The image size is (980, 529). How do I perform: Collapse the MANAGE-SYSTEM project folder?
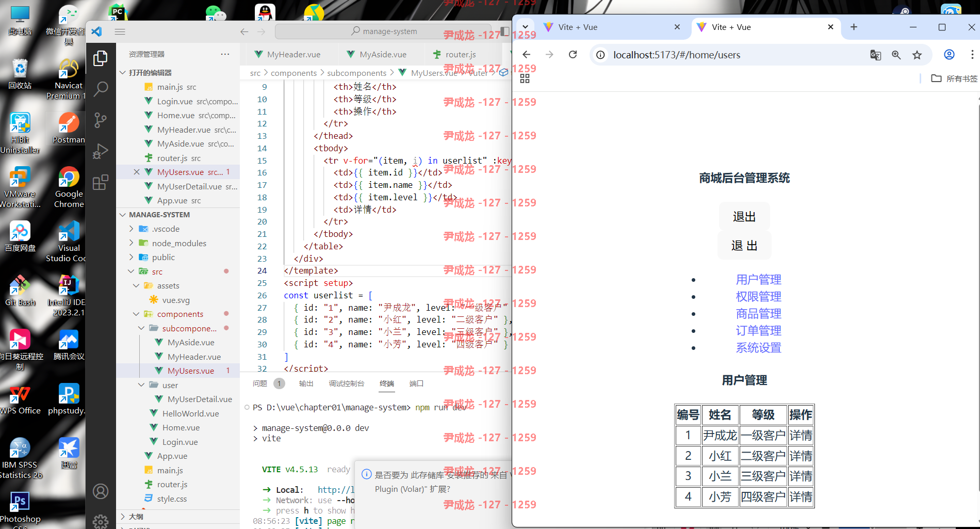(123, 215)
